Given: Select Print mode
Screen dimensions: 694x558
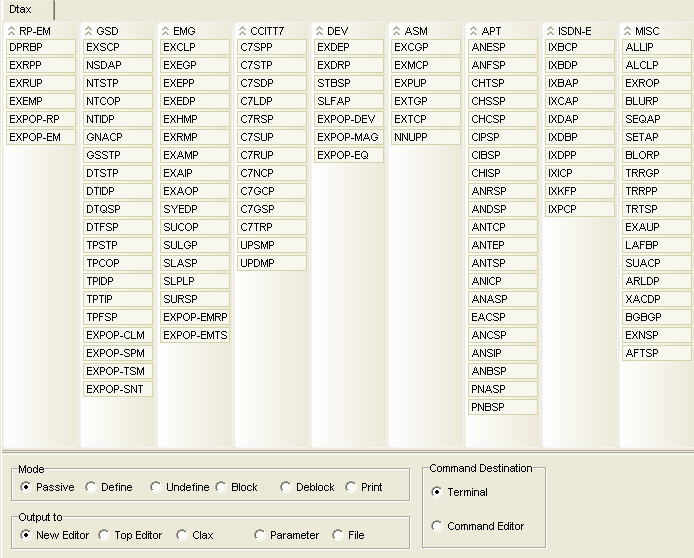Looking at the screenshot, I should tap(351, 487).
